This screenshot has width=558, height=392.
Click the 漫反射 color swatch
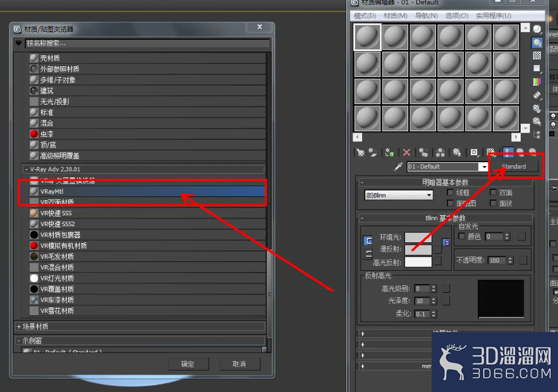click(418, 249)
